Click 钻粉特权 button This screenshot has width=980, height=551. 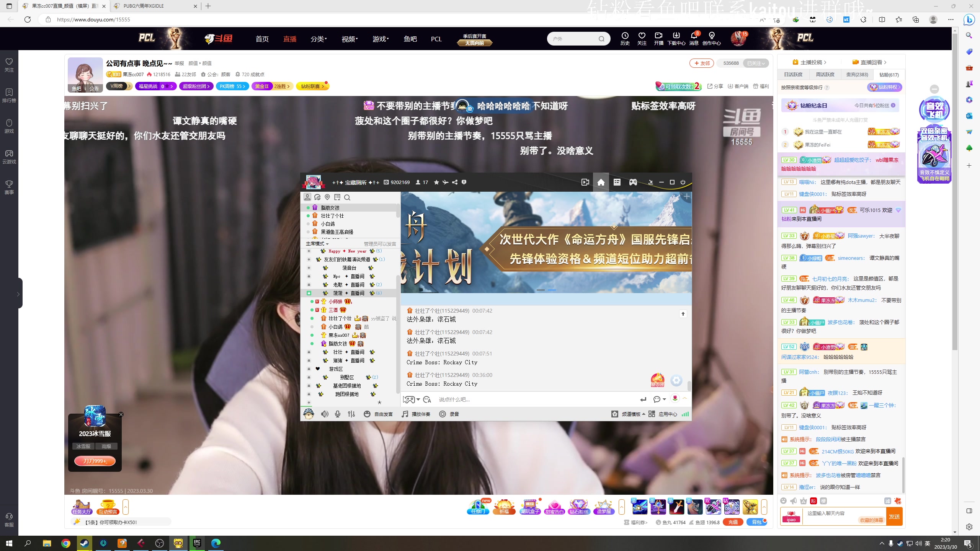point(885,87)
